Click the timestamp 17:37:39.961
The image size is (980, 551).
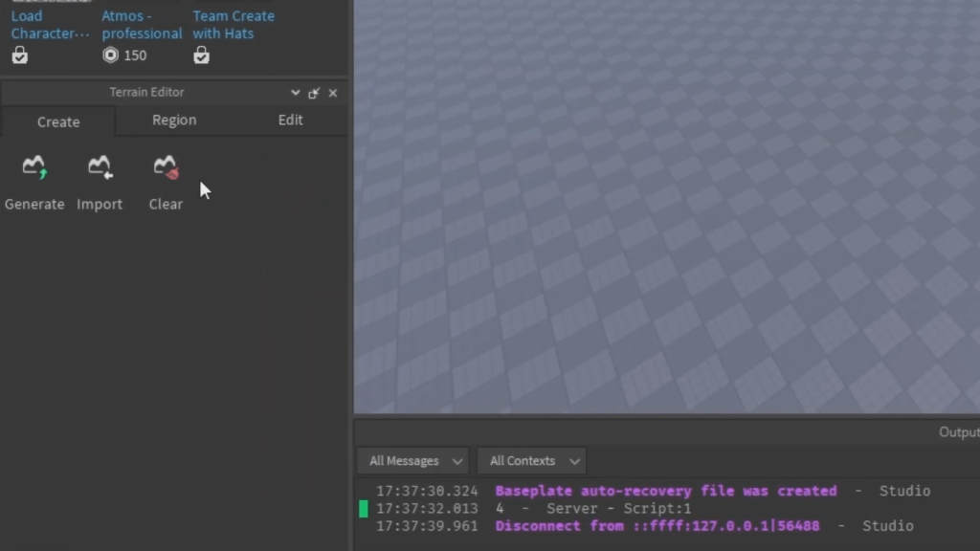pyautogui.click(x=427, y=526)
